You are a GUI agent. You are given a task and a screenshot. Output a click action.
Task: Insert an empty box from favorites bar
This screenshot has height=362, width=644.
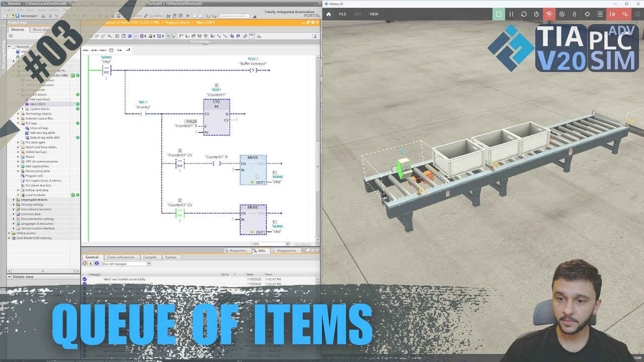click(111, 50)
